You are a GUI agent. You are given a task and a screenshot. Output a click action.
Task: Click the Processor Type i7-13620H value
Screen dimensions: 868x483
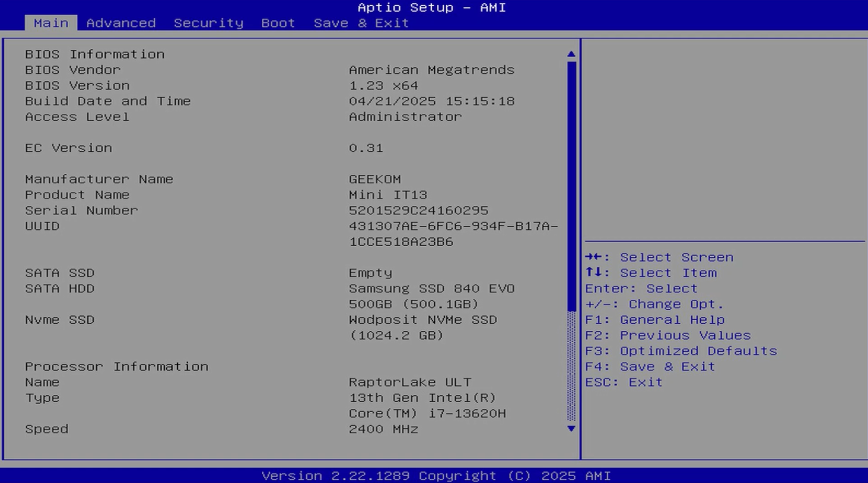[426, 406]
